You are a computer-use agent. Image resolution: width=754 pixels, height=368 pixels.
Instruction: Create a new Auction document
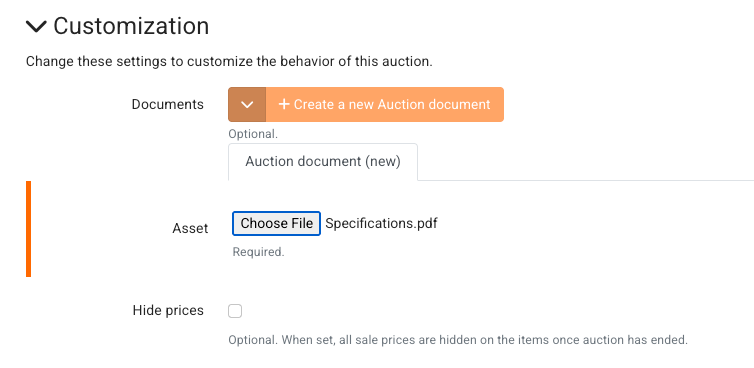[385, 104]
